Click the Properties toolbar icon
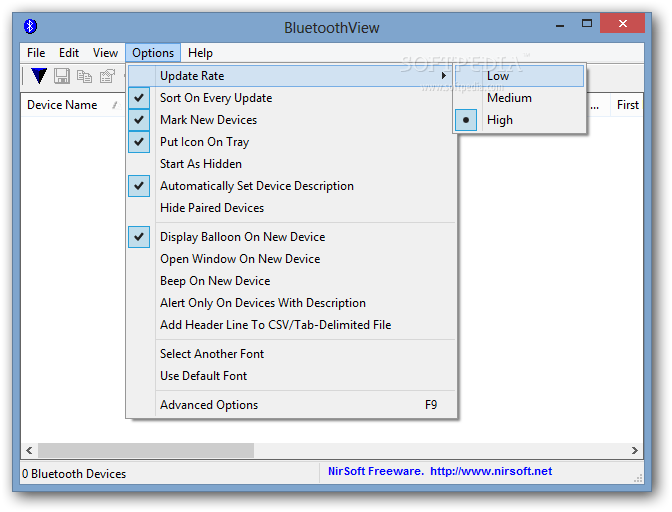 point(107,76)
